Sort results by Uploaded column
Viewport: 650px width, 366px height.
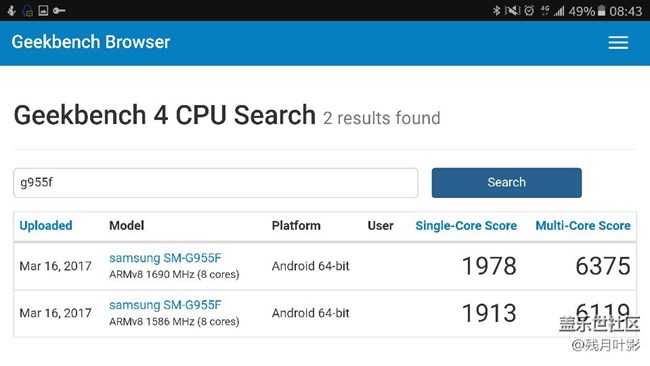click(x=46, y=225)
